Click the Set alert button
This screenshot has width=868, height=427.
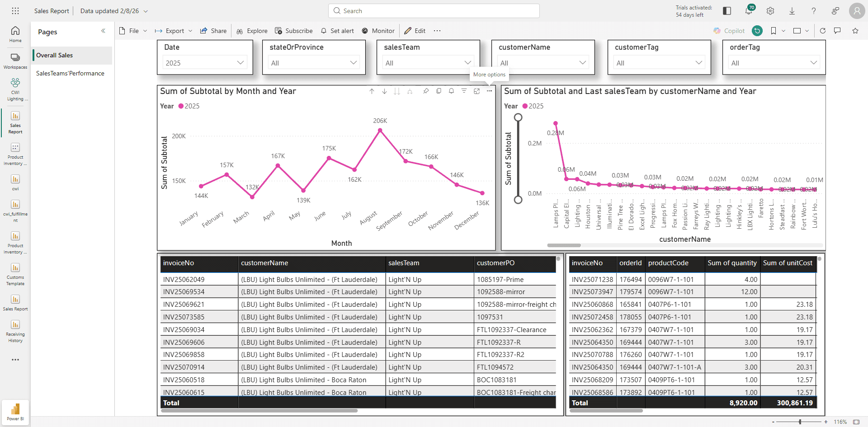tap(337, 31)
